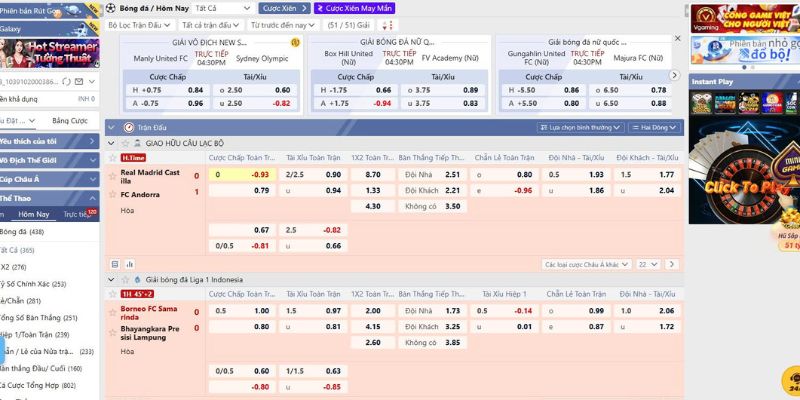Select Real Madrid handicap odds -0.93
This screenshot has height=400, width=800.
242,174
